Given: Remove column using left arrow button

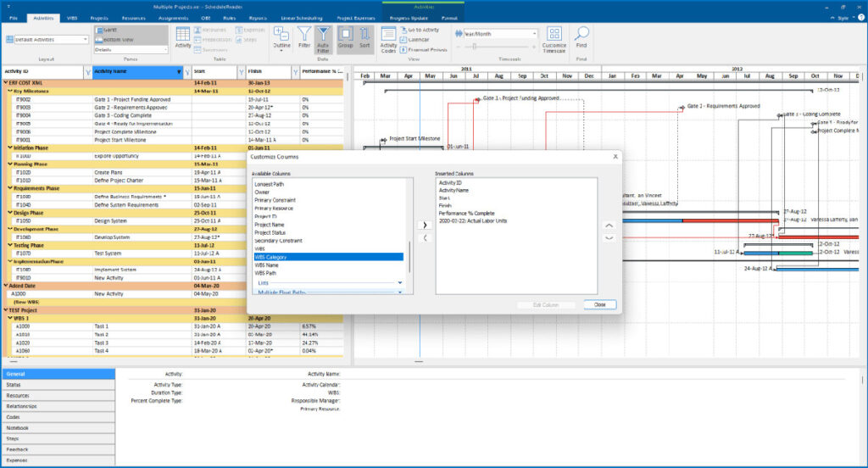Looking at the screenshot, I should pyautogui.click(x=425, y=238).
